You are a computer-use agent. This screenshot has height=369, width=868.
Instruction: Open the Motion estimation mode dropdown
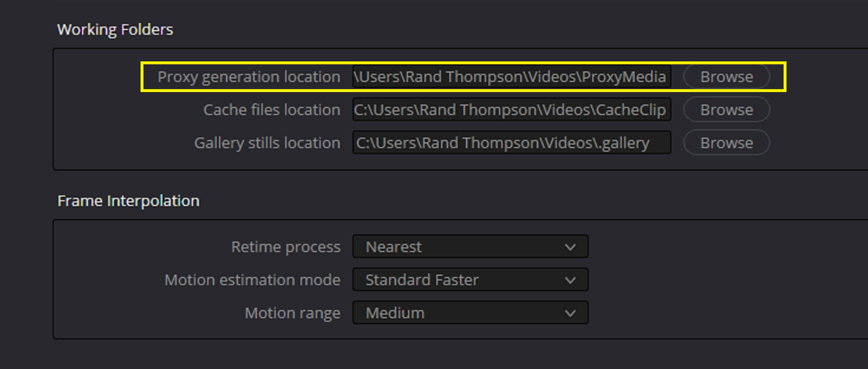(470, 279)
